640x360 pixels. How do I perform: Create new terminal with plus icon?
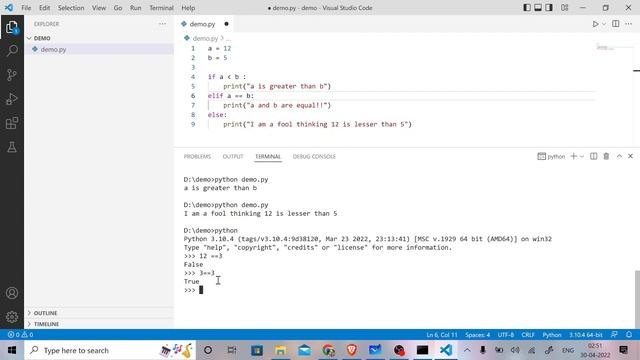click(573, 156)
